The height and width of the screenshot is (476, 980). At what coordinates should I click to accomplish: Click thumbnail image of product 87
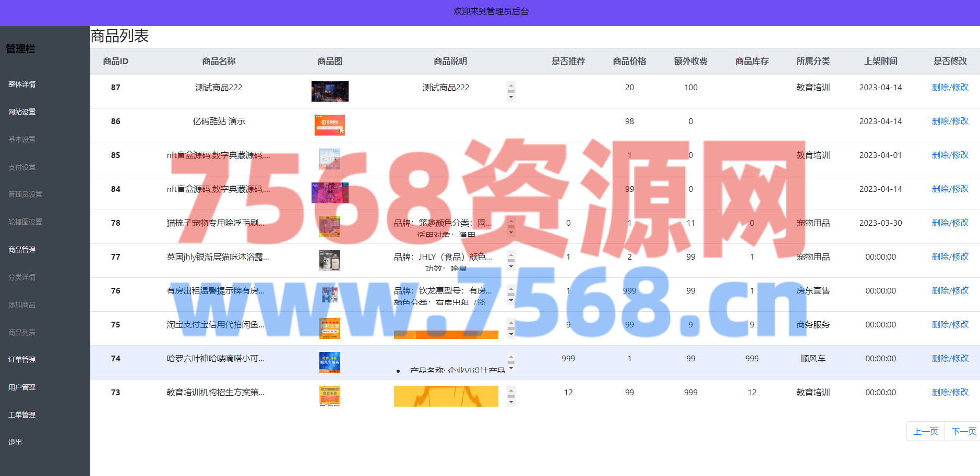click(x=330, y=91)
